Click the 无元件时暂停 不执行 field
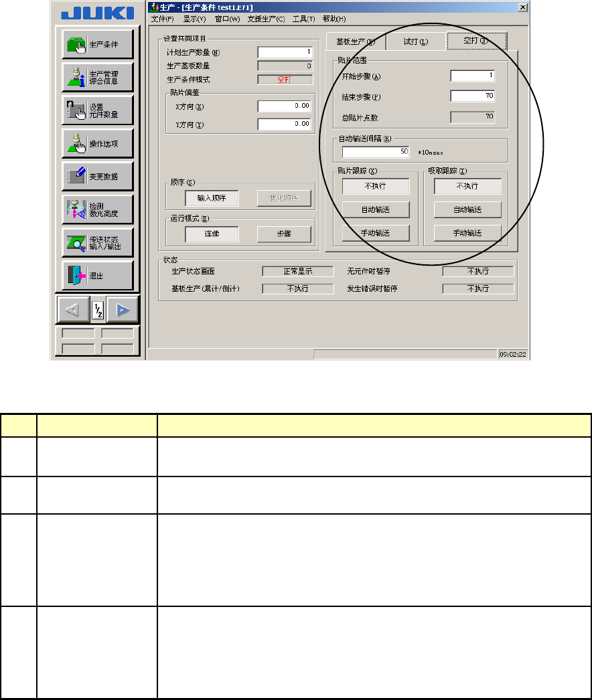Viewport: 592px width, 700px height. 478,272
